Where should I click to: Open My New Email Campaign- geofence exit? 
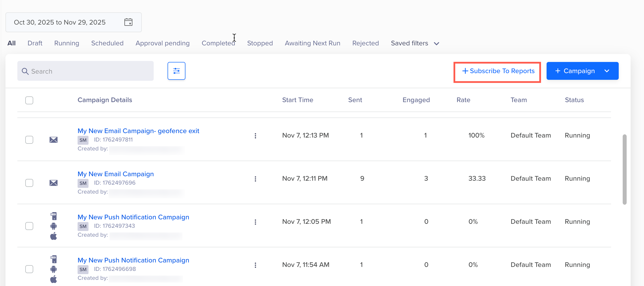tap(138, 131)
